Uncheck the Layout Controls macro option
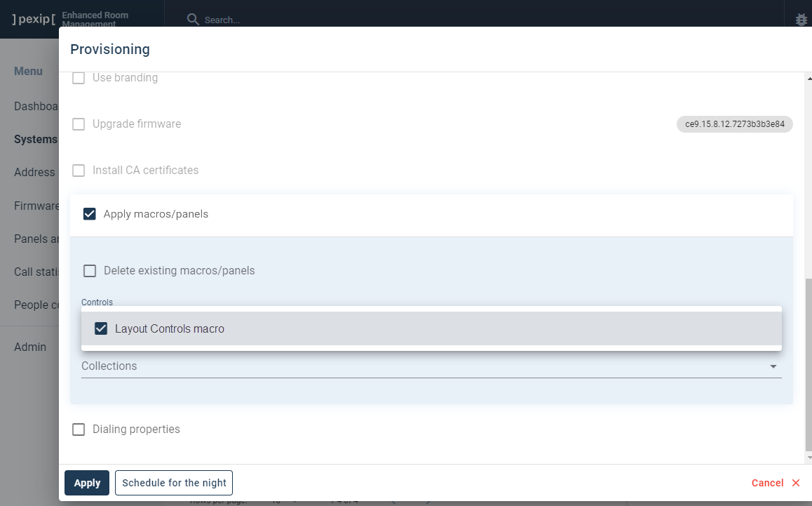The height and width of the screenshot is (506, 812). [101, 328]
